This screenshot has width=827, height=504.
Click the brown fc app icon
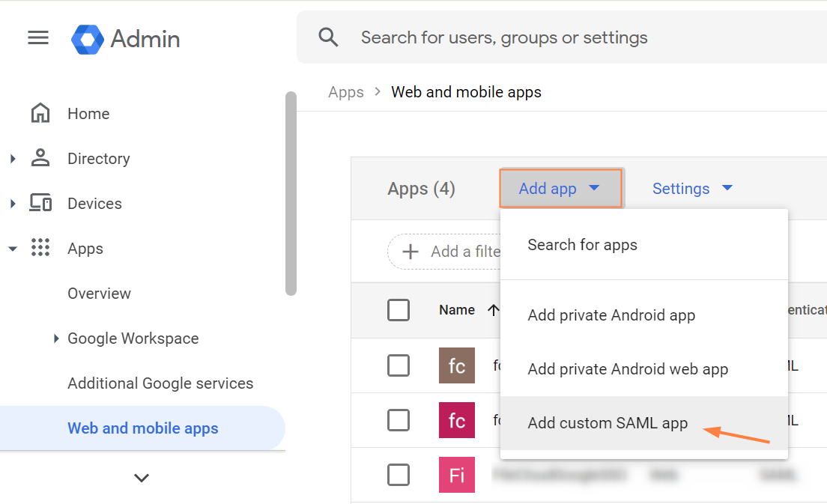point(457,366)
